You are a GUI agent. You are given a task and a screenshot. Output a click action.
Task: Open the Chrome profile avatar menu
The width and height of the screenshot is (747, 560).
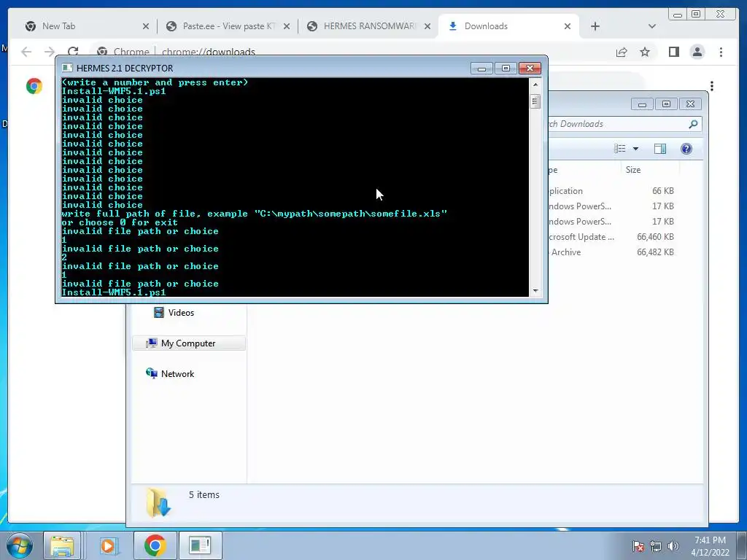pos(697,52)
